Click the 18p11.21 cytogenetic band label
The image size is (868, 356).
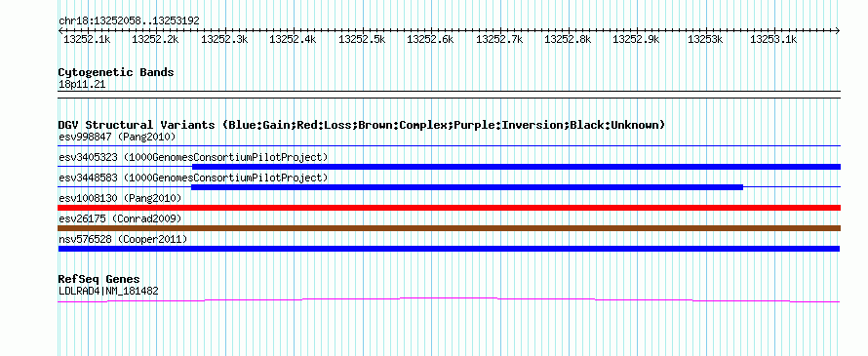[82, 84]
